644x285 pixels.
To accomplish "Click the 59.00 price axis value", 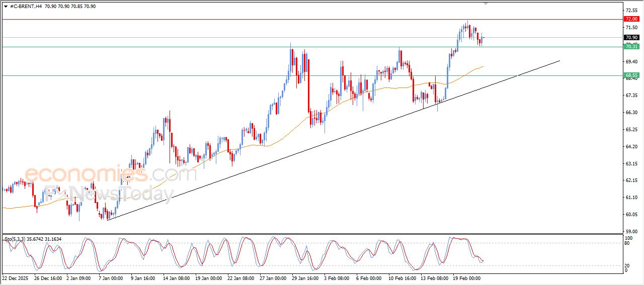I will [631, 232].
